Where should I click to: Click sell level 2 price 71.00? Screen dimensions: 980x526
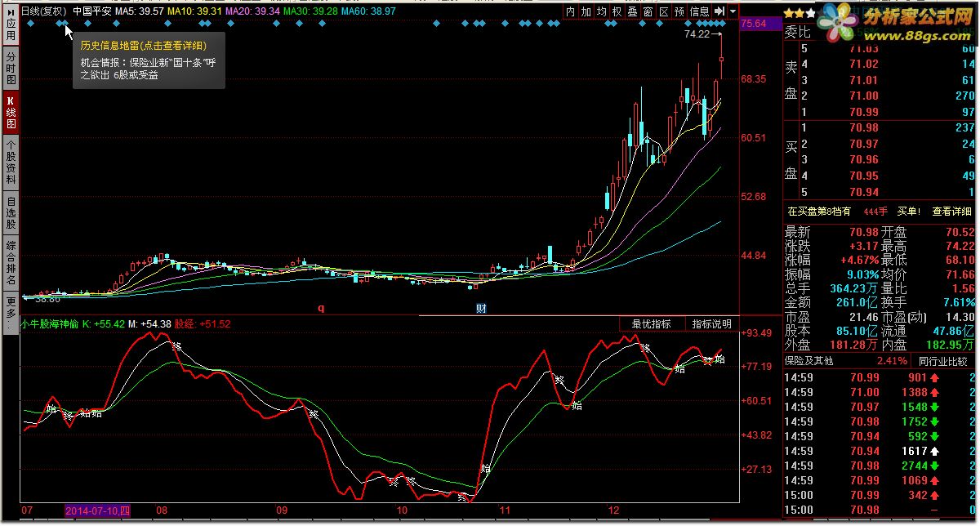click(864, 96)
